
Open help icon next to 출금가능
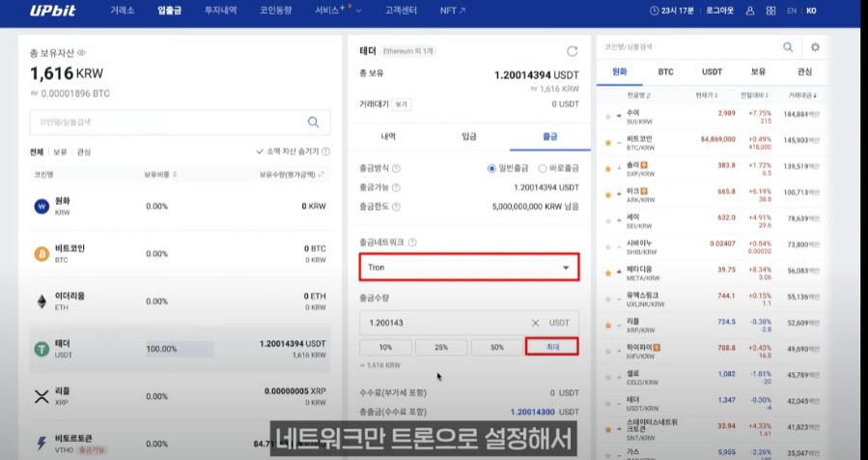[397, 187]
